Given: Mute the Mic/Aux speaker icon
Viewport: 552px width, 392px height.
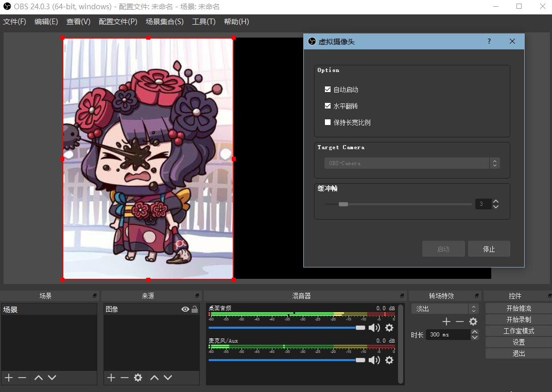Looking at the screenshot, I should pyautogui.click(x=374, y=360).
